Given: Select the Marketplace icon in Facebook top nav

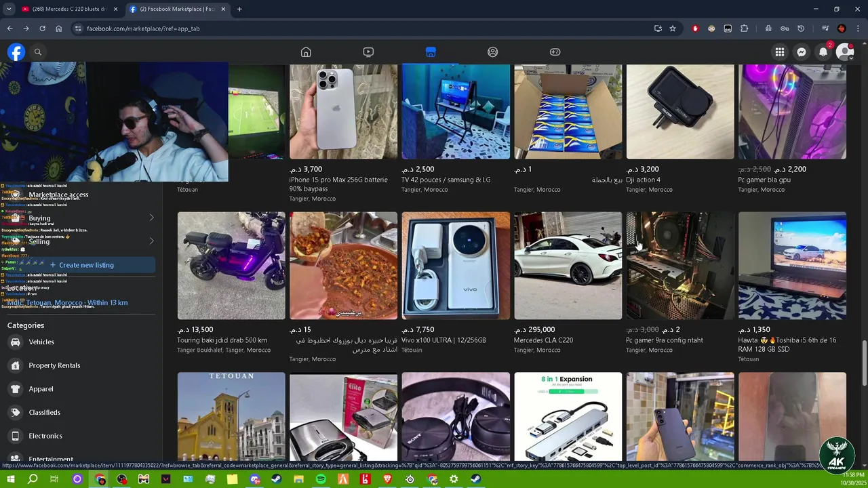Looking at the screenshot, I should click(431, 52).
